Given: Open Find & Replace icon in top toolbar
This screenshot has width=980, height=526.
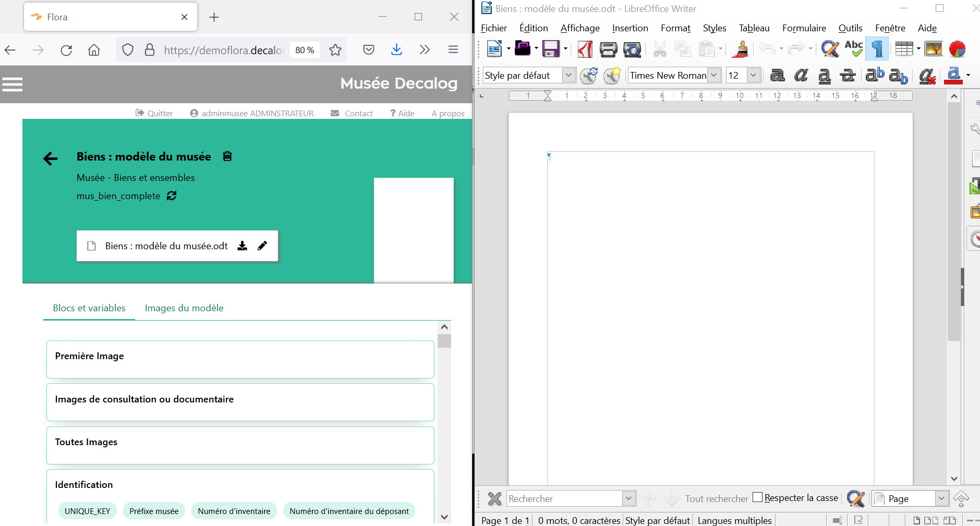Looking at the screenshot, I should pos(830,49).
